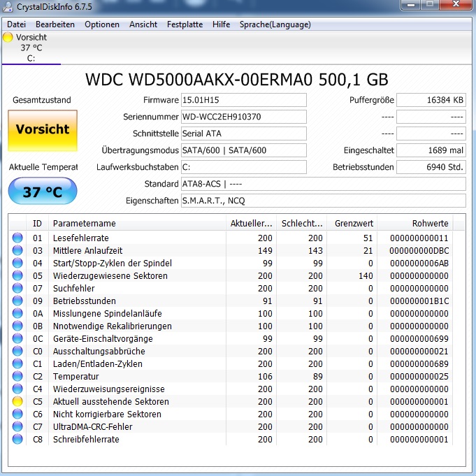This screenshot has height=476, width=476.
Task: Click the ID column header
Action: (x=37, y=224)
